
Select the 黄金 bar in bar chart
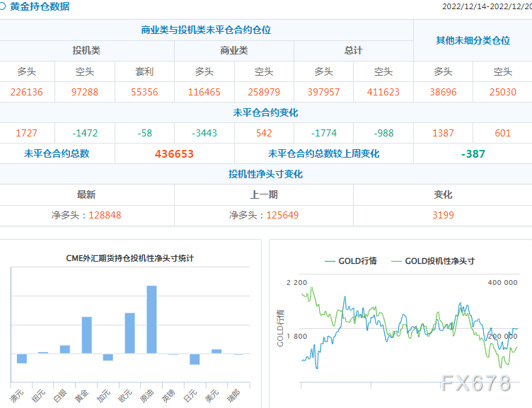point(86,334)
